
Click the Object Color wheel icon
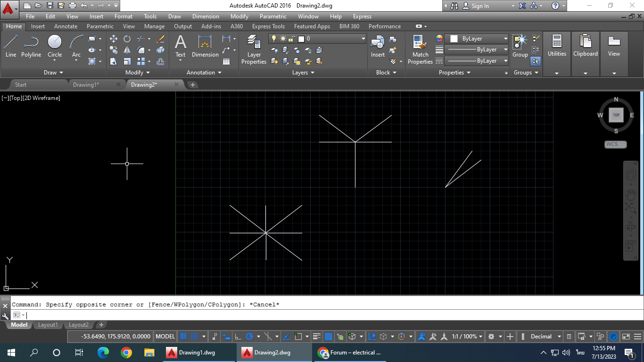[439, 39]
